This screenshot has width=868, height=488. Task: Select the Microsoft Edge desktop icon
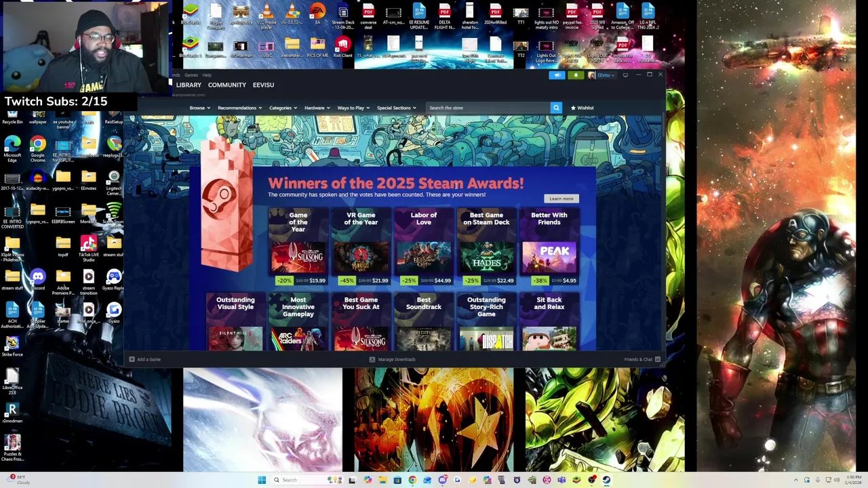(12, 148)
